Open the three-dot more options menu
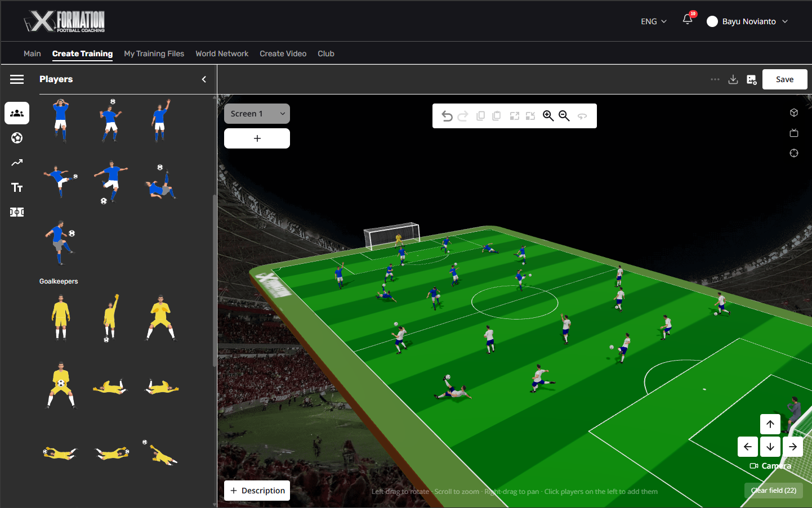The height and width of the screenshot is (508, 812). (x=715, y=79)
